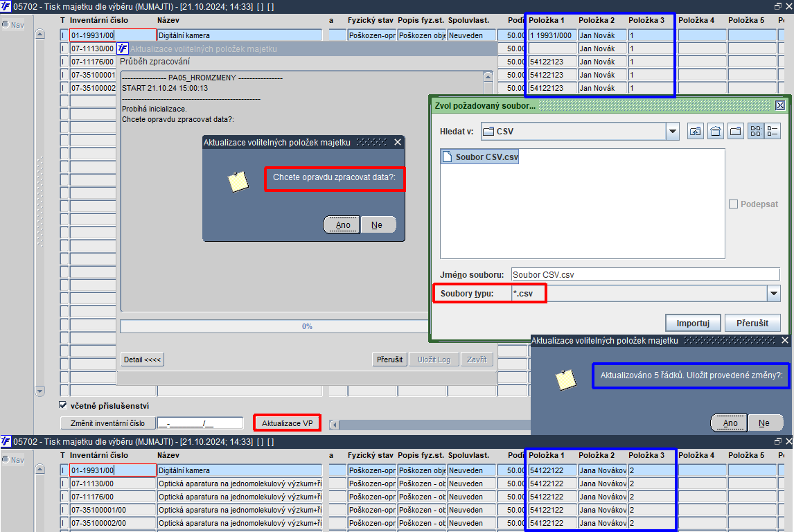Click scroll-down arrow beside top table rows

(40, 391)
